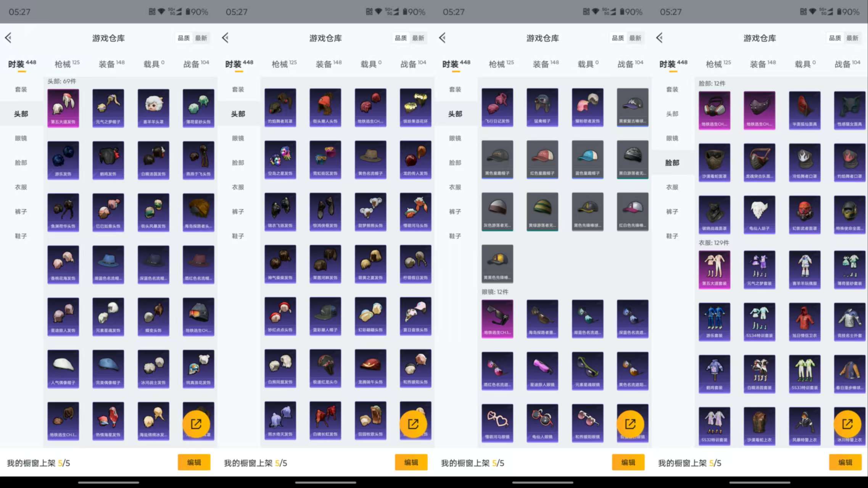The height and width of the screenshot is (488, 868).
Task: Tap the orange share/export circle icon
Action: (x=196, y=424)
